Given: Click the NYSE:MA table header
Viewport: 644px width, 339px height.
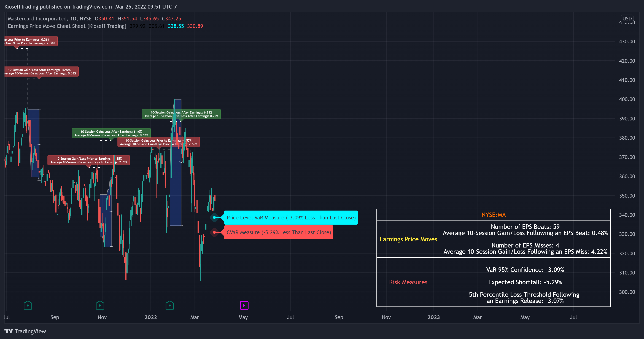Looking at the screenshot, I should click(494, 215).
